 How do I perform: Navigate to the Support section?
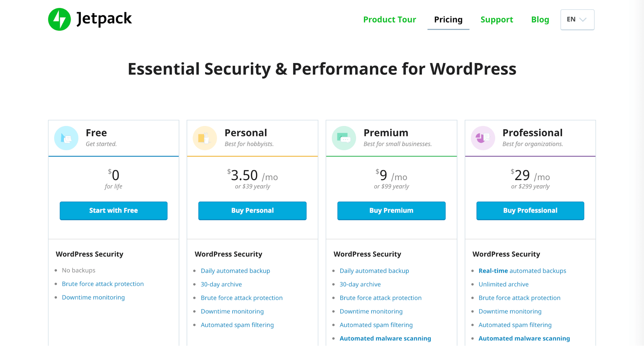click(496, 20)
